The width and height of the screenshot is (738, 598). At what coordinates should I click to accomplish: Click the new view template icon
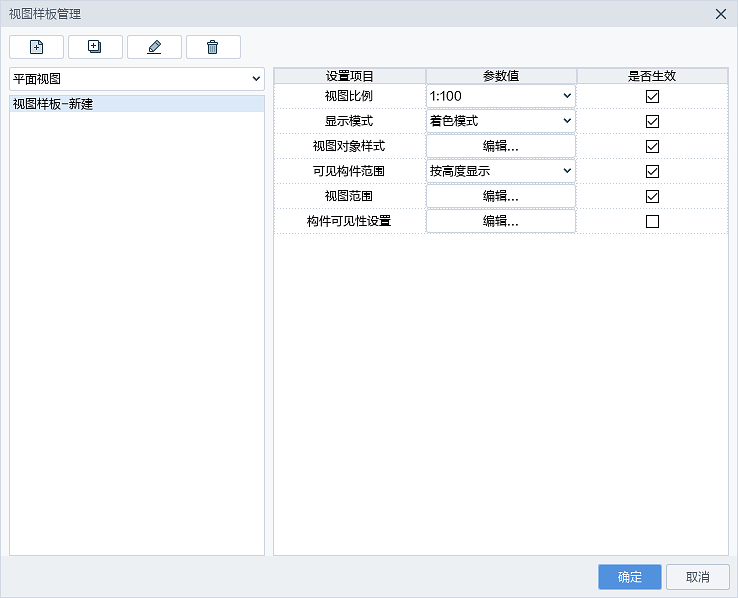pyautogui.click(x=37, y=47)
